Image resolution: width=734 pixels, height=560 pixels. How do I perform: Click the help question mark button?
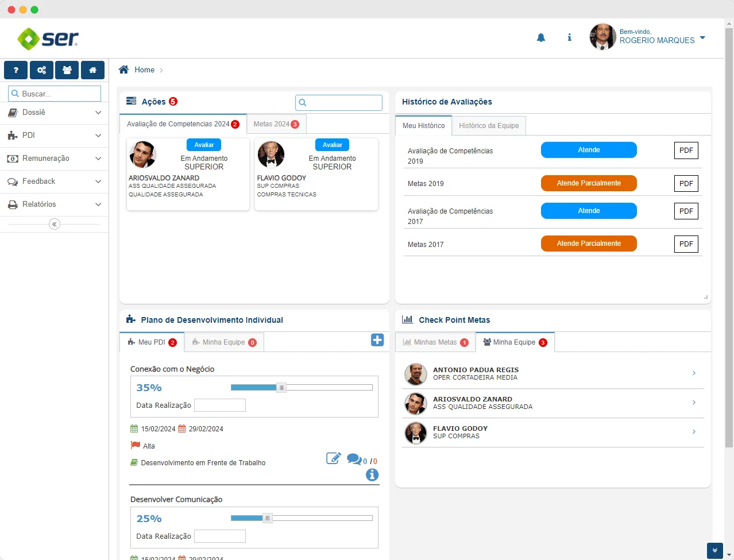[16, 70]
